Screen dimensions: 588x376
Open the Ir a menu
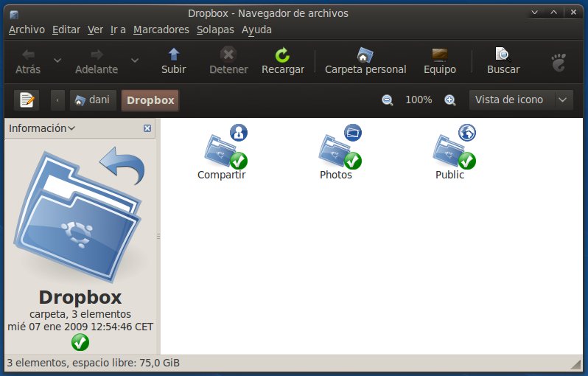[118, 29]
